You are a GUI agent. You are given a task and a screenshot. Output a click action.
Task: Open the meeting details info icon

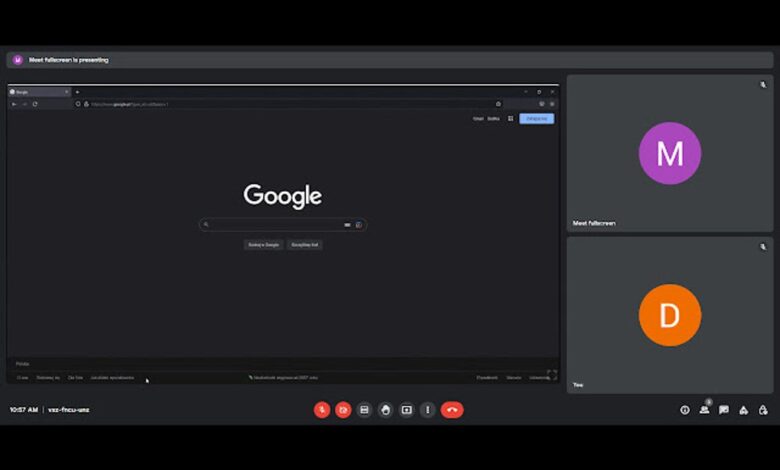coord(685,409)
